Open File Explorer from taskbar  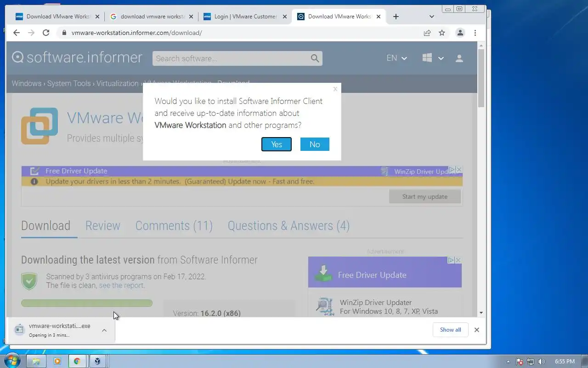click(36, 361)
